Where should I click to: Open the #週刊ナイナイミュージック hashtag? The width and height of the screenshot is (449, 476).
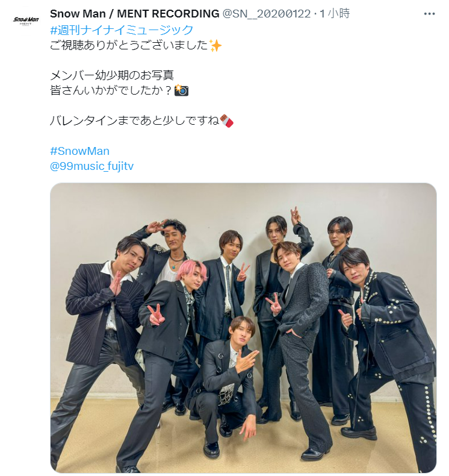[122, 30]
